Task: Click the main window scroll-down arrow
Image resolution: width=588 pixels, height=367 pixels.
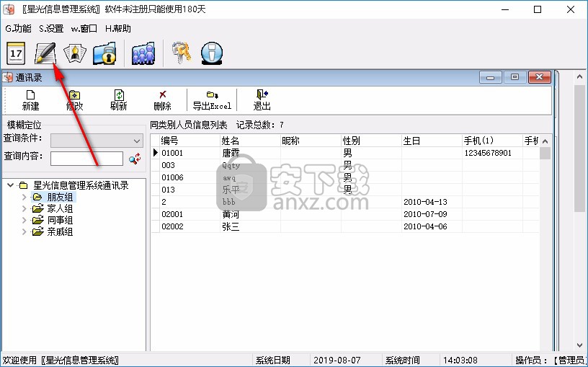Action: [x=579, y=345]
